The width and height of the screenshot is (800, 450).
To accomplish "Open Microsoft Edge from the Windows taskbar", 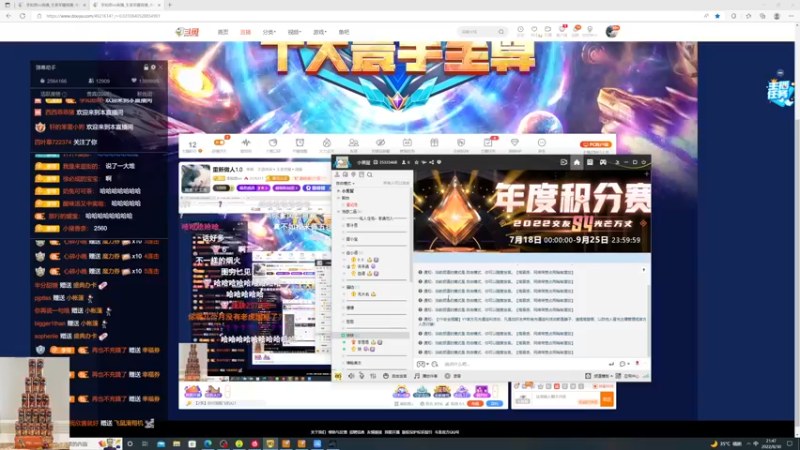I will click(x=208, y=444).
